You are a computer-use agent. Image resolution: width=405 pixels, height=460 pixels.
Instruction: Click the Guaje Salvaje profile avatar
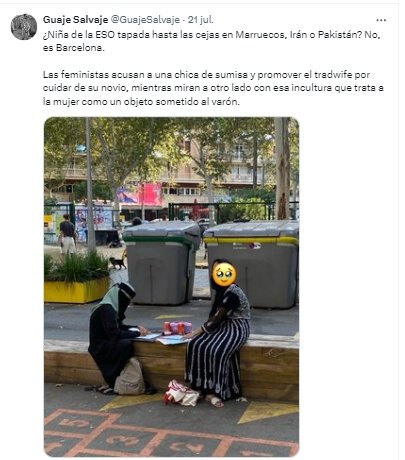tap(24, 27)
